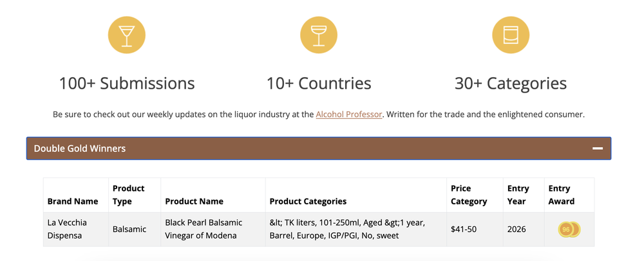This screenshot has height=261, width=644.
Task: Click the 100+ Submissions heading
Action: pos(126,83)
